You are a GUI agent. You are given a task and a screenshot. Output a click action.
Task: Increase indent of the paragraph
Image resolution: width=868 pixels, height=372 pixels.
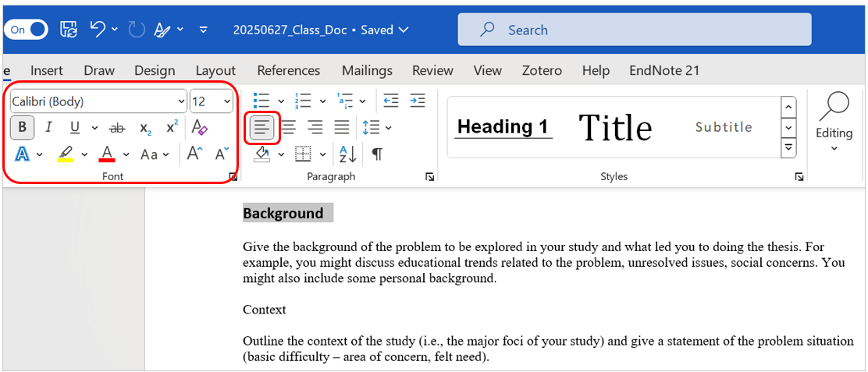click(418, 101)
